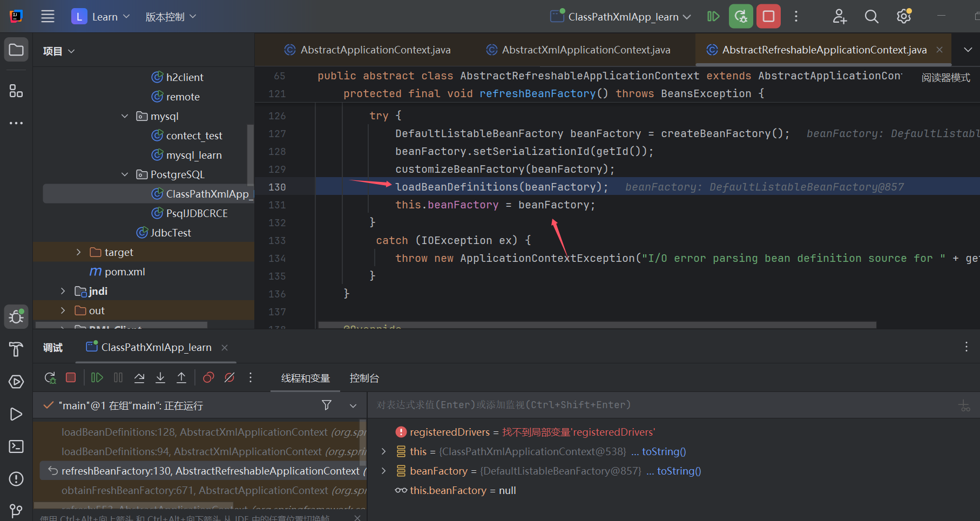Image resolution: width=980 pixels, height=521 pixels.
Task: Open the Services tool window
Action: [16, 382]
